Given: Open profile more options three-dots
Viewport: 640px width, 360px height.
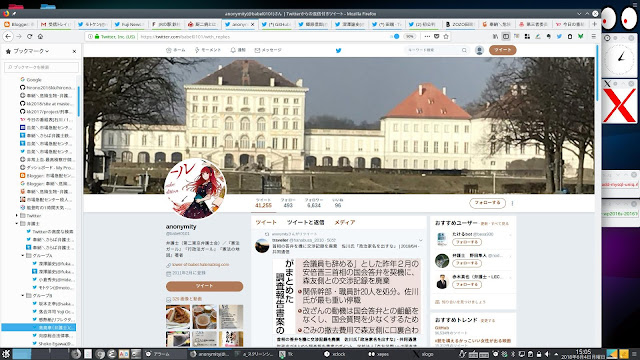Looking at the screenshot, I should pyautogui.click(x=512, y=203).
